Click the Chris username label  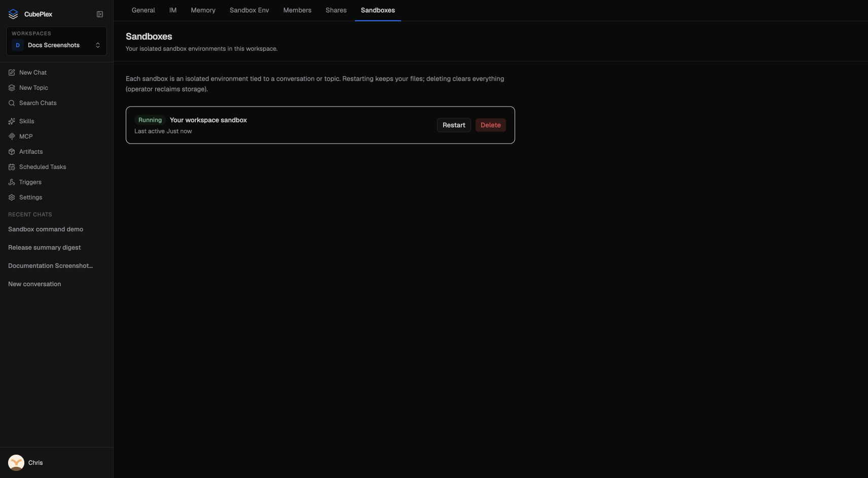[x=35, y=463]
